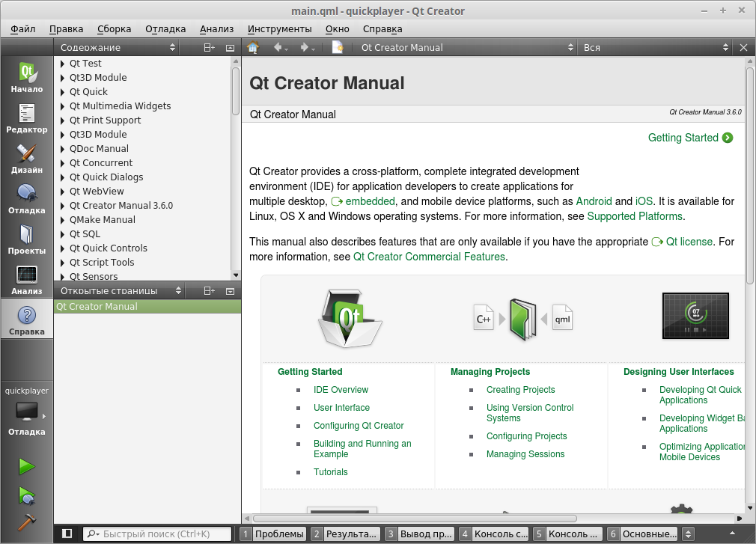Open the Справка menu in the menu bar
Image resolution: width=756 pixels, height=544 pixels.
382,29
